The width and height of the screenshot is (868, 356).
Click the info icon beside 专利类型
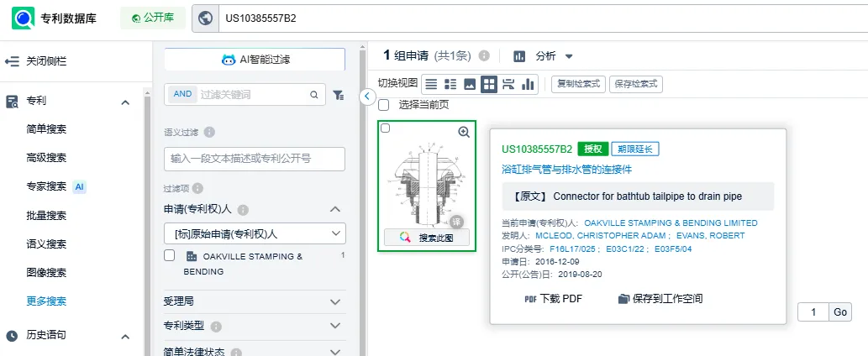pos(217,327)
